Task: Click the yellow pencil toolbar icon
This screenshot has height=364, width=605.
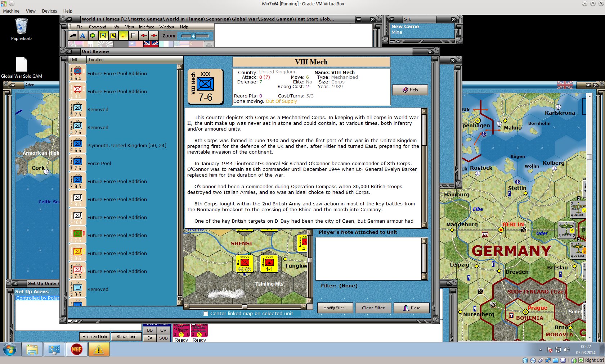Action: (123, 36)
